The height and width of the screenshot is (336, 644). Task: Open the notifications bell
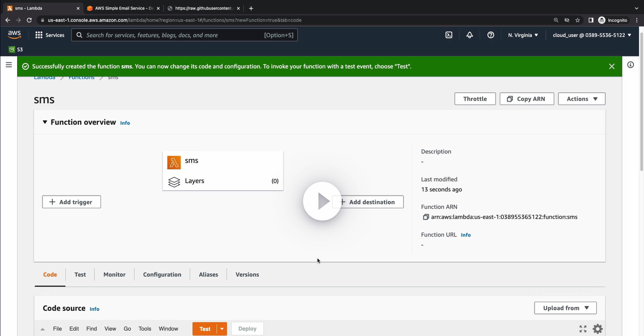click(470, 35)
